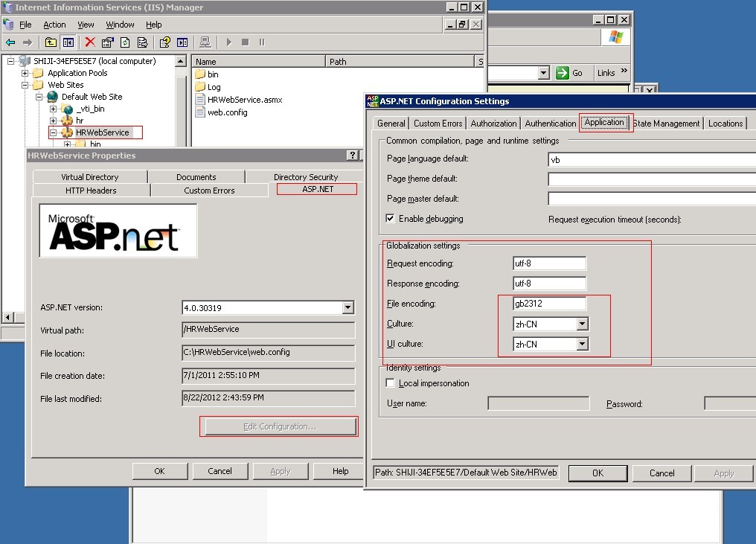This screenshot has height=544, width=756.
Task: Click the Connect to computer icon
Action: pos(205,42)
